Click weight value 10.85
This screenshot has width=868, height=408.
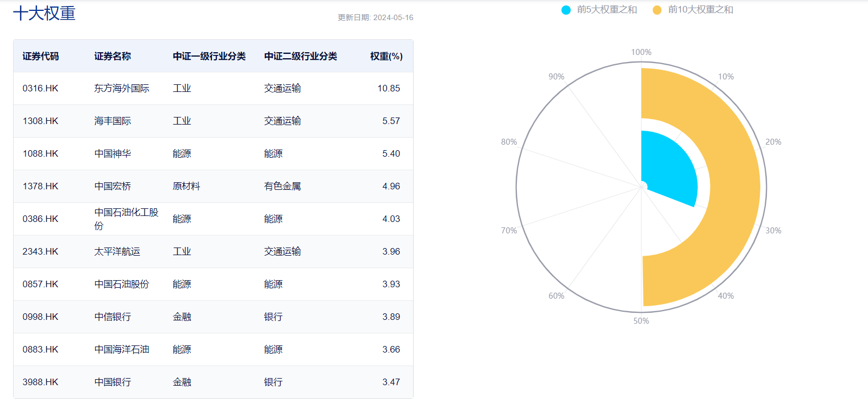pyautogui.click(x=389, y=88)
